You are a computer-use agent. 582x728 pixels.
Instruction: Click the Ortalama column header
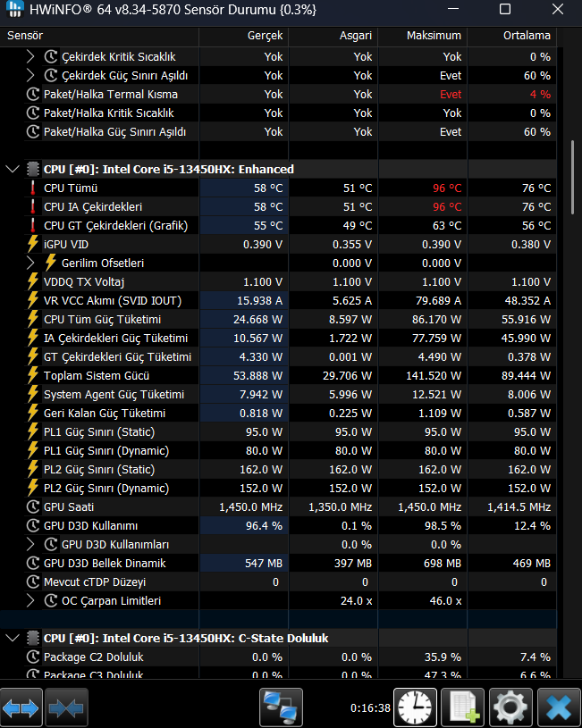pyautogui.click(x=511, y=36)
